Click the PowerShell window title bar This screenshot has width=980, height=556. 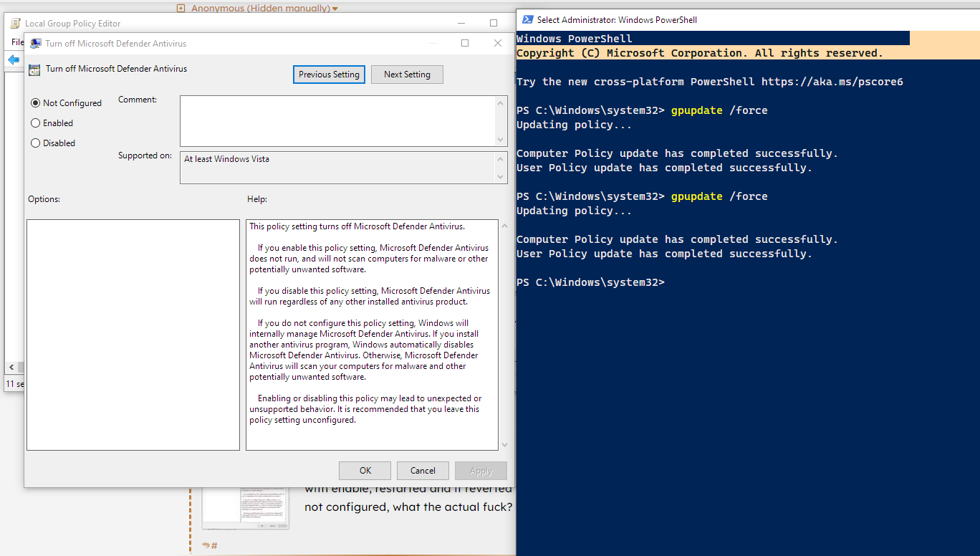coord(747,19)
